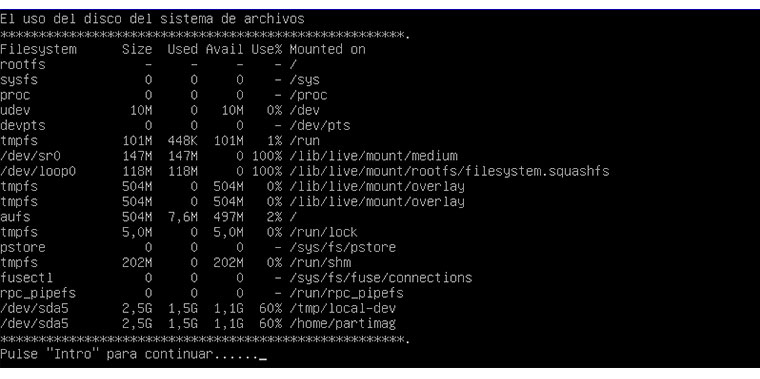
Task: Click the /run/shm mount point
Action: tap(320, 263)
